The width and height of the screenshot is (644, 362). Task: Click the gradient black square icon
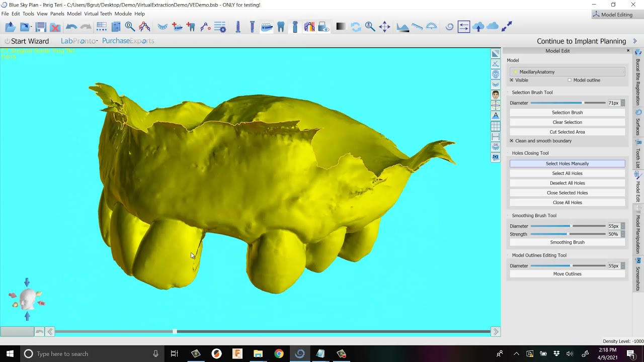[341, 27]
